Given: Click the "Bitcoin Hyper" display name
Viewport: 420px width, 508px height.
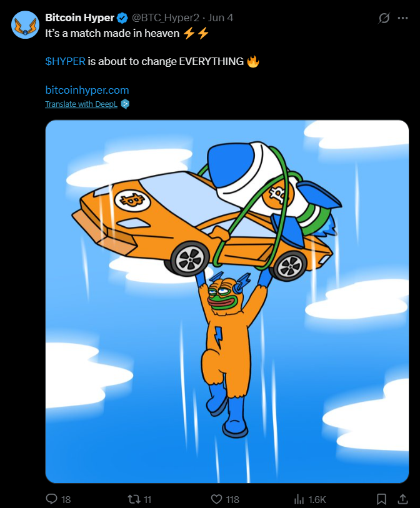Looking at the screenshot, I should coord(81,17).
